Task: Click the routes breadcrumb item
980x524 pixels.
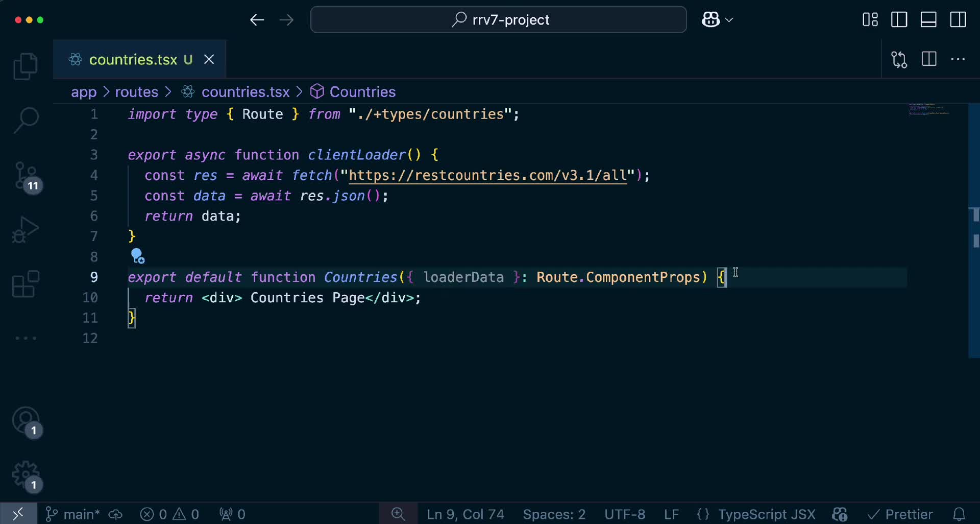Action: (136, 92)
